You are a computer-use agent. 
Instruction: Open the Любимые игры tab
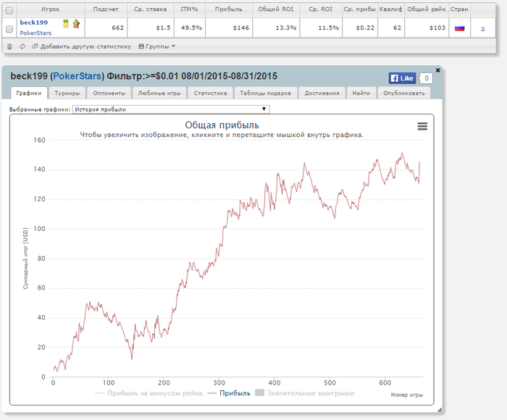coord(159,93)
